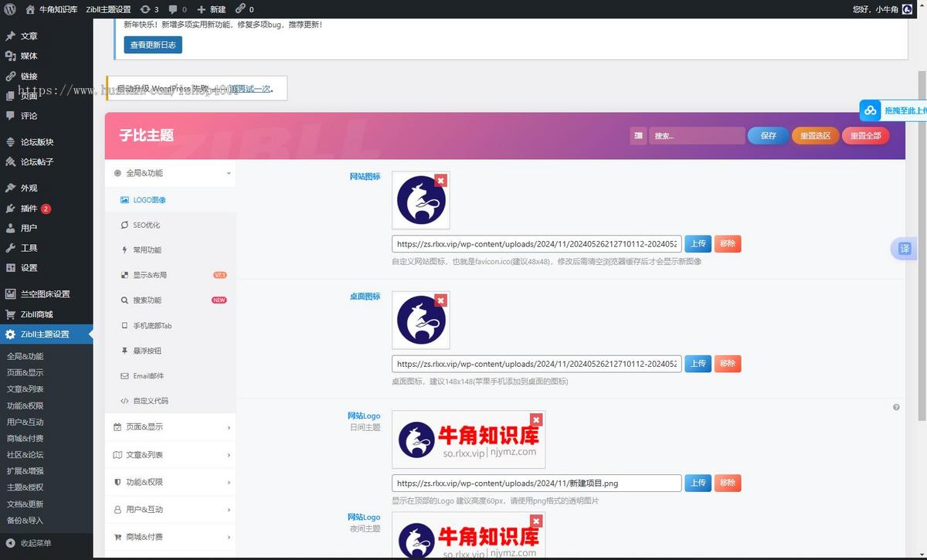Focus the theme settings search box

697,136
